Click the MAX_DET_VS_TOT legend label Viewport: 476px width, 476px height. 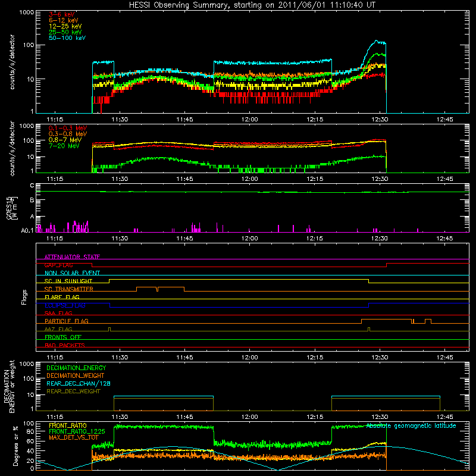[74, 437]
